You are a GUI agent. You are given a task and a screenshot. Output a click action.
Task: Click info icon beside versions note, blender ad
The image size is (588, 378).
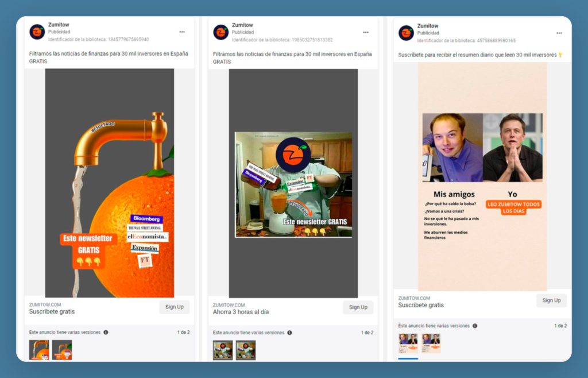289,333
